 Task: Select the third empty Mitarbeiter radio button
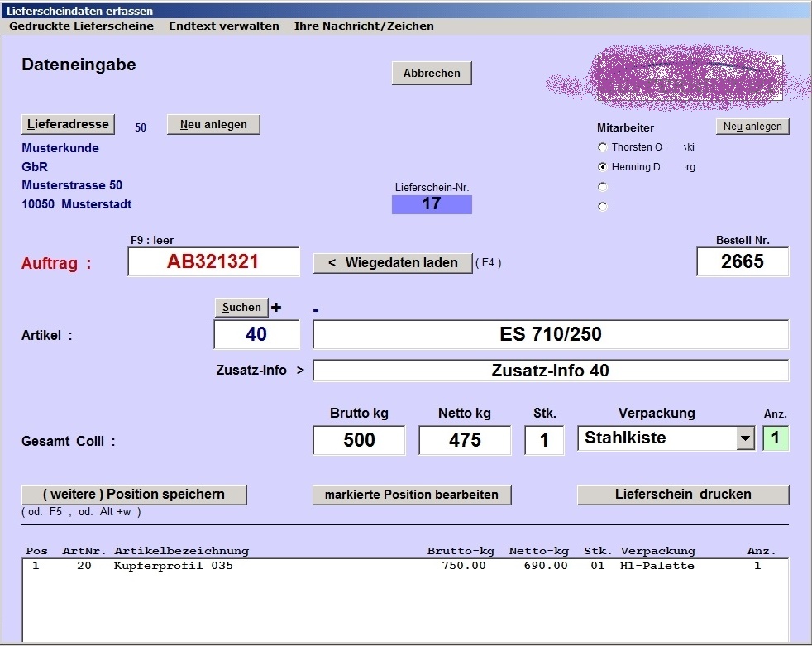pos(602,187)
